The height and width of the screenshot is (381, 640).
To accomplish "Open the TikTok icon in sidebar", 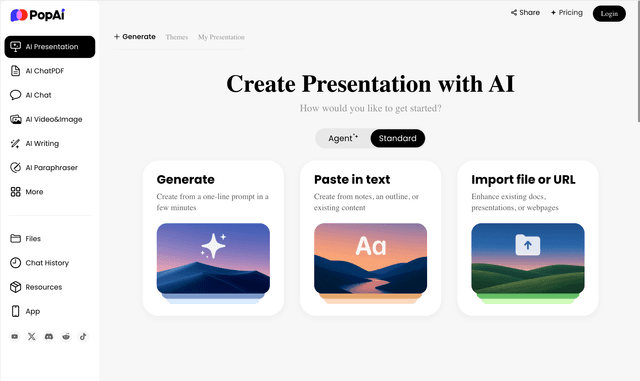I will coord(83,336).
